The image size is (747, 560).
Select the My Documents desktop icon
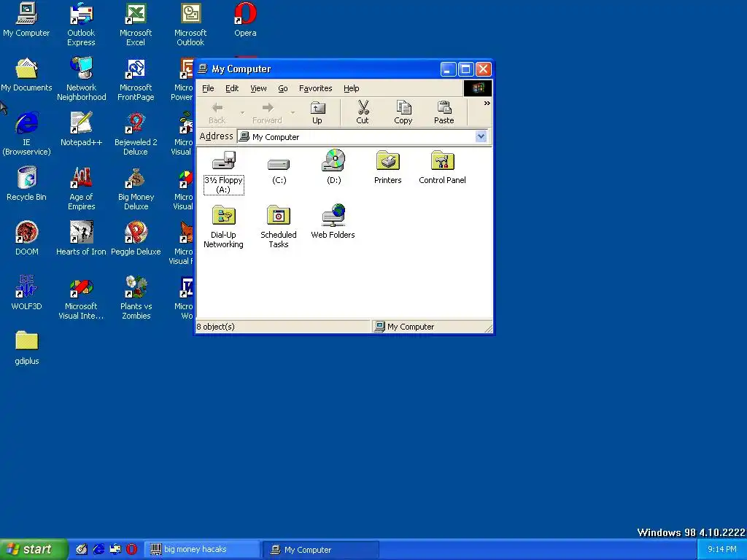(x=26, y=75)
